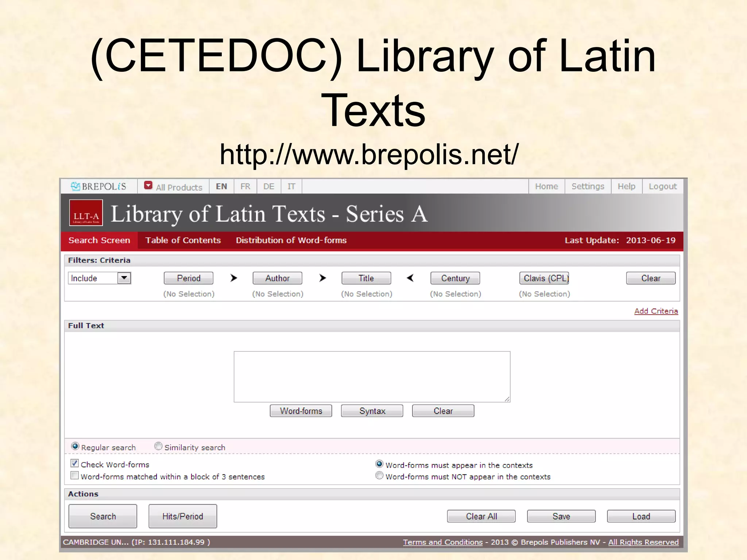Click the LLT-A red logo
The width and height of the screenshot is (747, 560).
coord(86,213)
